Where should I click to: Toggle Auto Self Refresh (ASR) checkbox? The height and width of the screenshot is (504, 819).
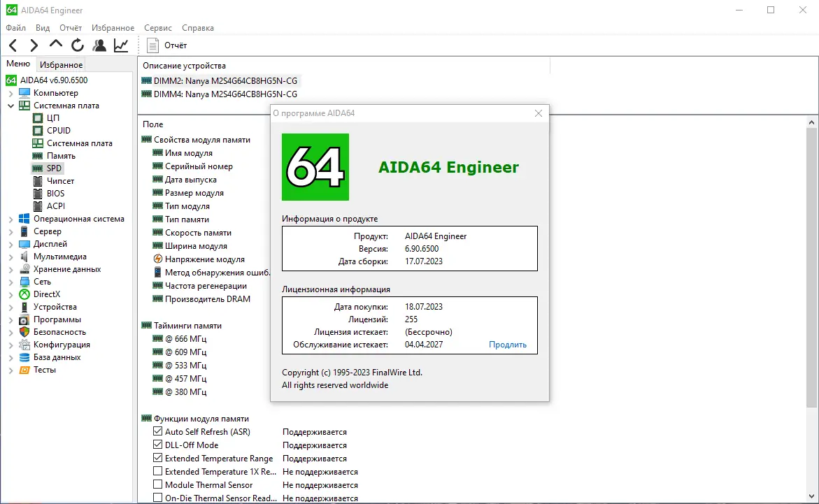pyautogui.click(x=158, y=431)
